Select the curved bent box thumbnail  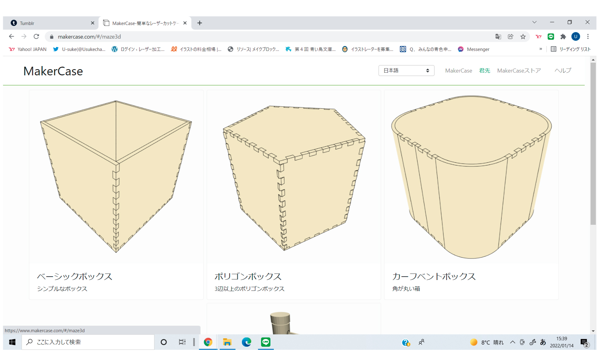tap(471, 177)
